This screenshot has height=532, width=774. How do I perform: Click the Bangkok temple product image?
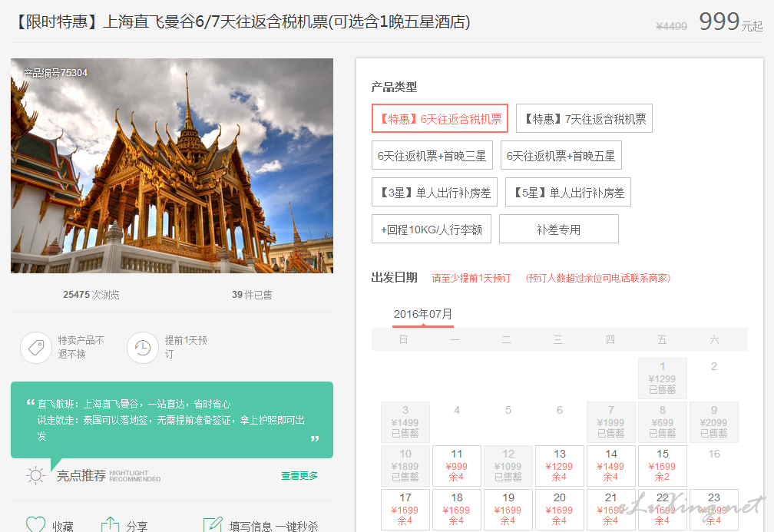[172, 166]
